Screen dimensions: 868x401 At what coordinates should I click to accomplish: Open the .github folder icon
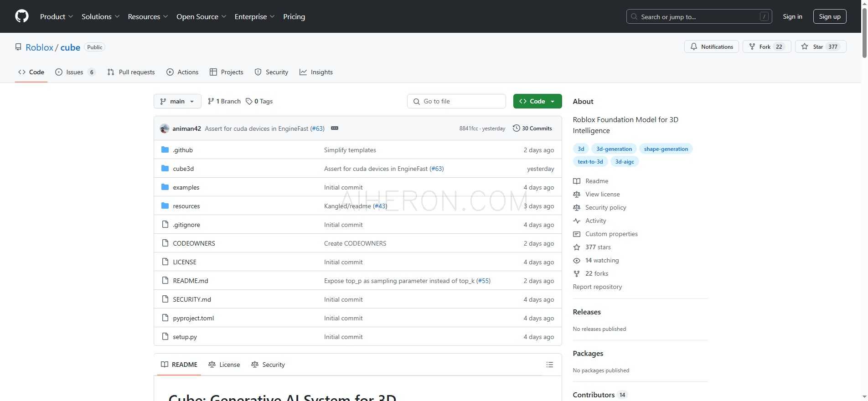point(165,150)
